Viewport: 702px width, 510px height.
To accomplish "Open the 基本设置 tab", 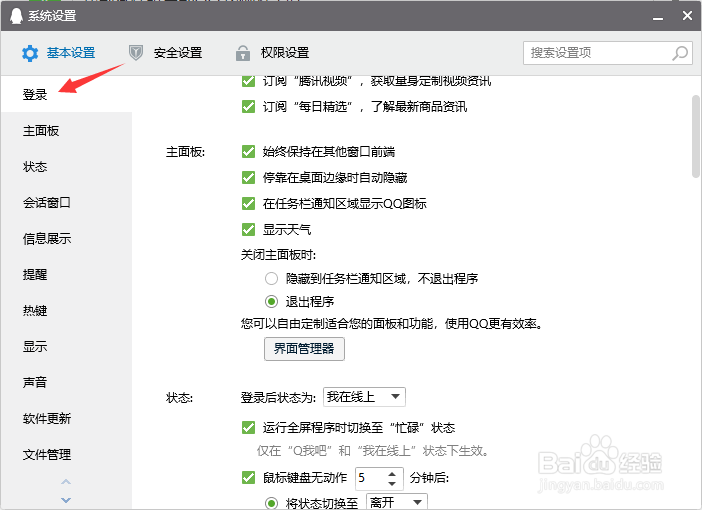I will pos(59,53).
